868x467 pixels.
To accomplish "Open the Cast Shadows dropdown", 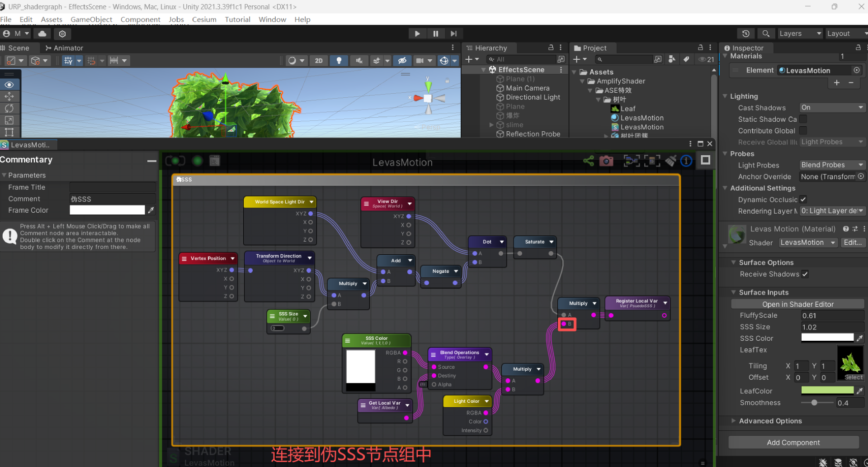I will tap(832, 108).
